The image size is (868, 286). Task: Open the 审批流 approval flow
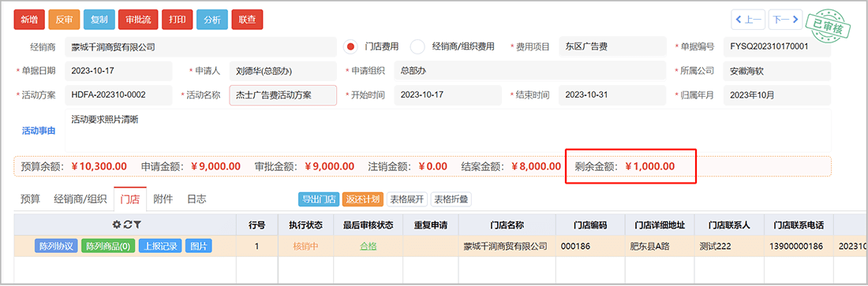pyautogui.click(x=138, y=20)
